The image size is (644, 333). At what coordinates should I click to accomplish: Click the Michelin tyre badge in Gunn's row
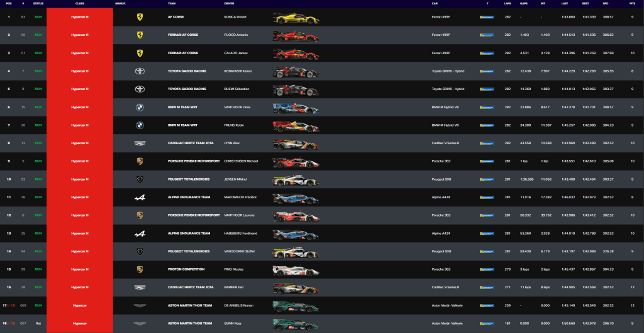(487, 324)
